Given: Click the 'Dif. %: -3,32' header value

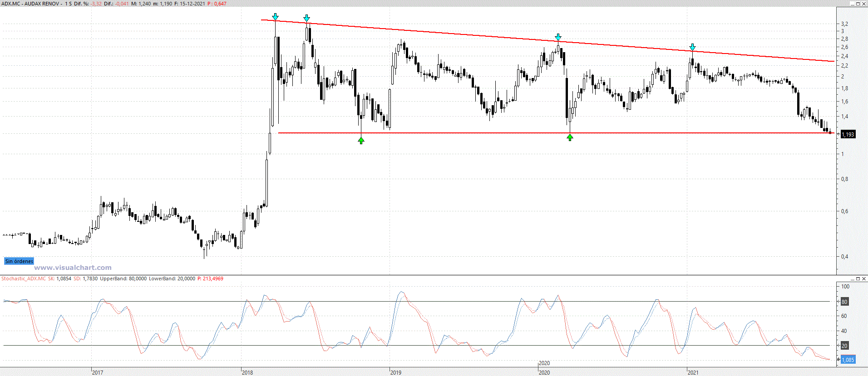Looking at the screenshot, I should pos(88,4).
